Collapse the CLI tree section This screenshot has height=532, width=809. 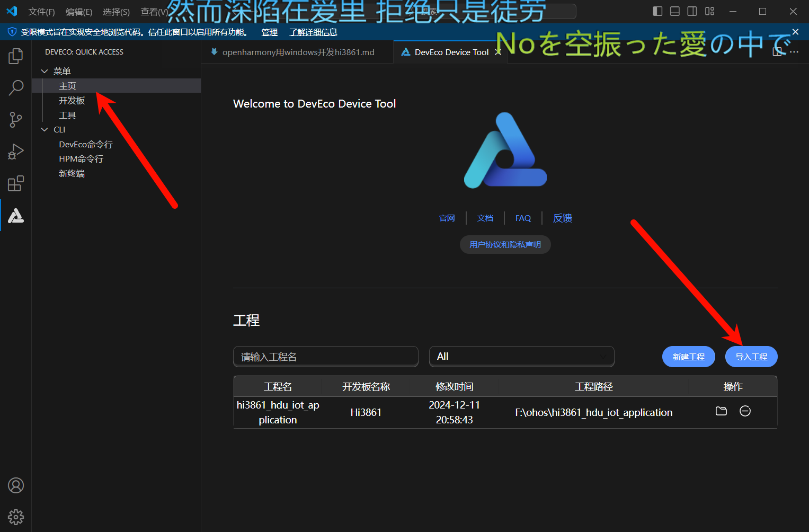45,130
